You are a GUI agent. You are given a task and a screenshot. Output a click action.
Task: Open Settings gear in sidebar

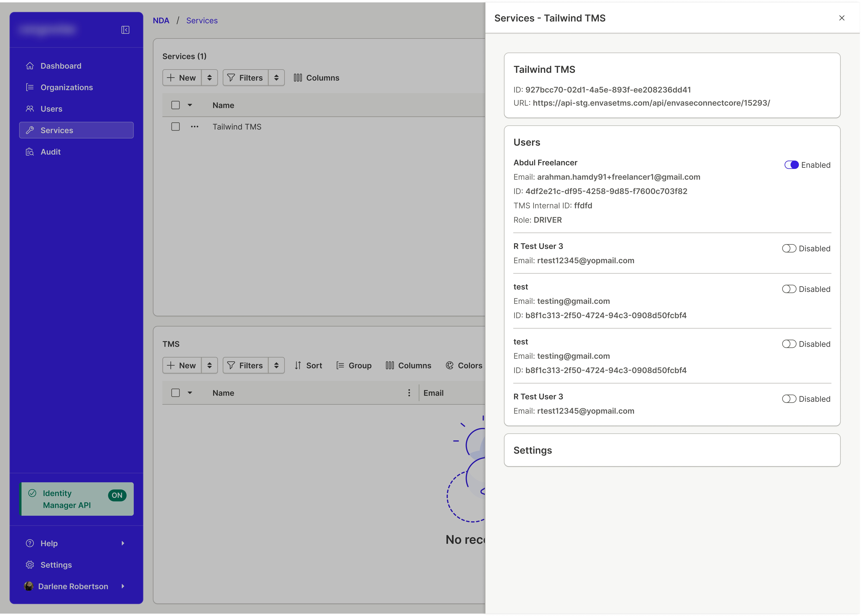pyautogui.click(x=30, y=565)
